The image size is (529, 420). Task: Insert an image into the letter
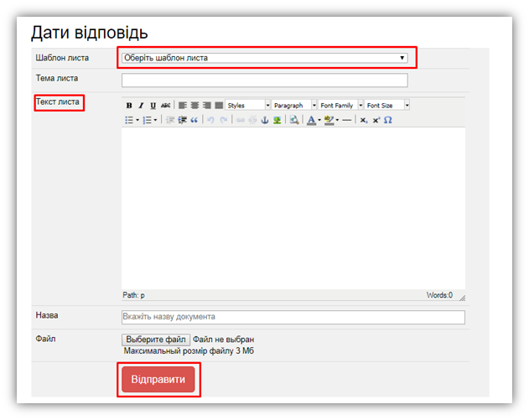point(277,121)
